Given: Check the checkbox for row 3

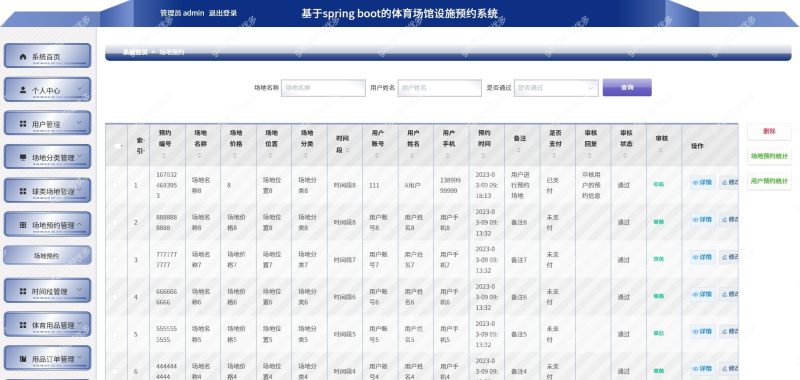Looking at the screenshot, I should coord(115,260).
